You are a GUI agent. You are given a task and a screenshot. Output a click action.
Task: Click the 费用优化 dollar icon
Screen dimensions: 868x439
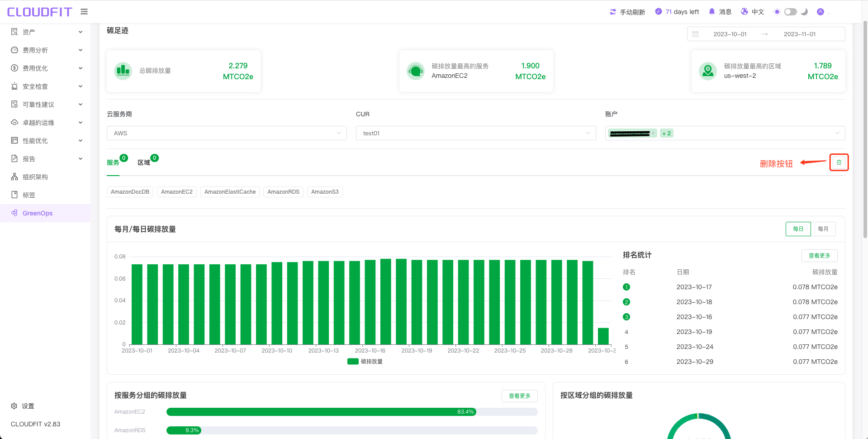(x=14, y=68)
